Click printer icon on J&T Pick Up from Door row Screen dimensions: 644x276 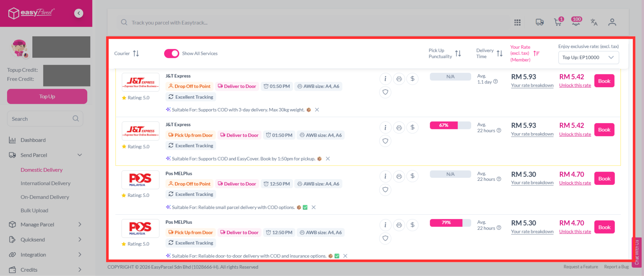pos(399,128)
